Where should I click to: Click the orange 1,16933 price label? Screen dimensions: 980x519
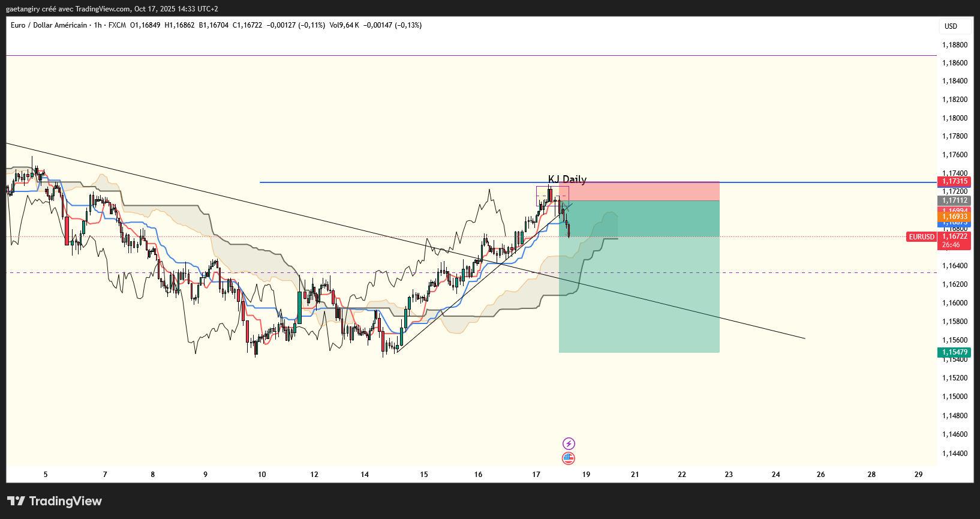click(954, 217)
